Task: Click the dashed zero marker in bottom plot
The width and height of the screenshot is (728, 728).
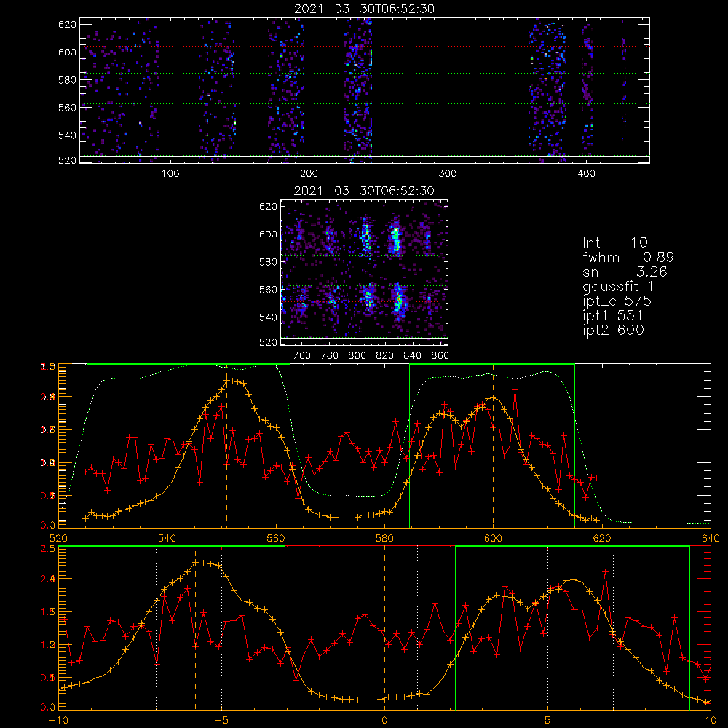Action: (384, 628)
